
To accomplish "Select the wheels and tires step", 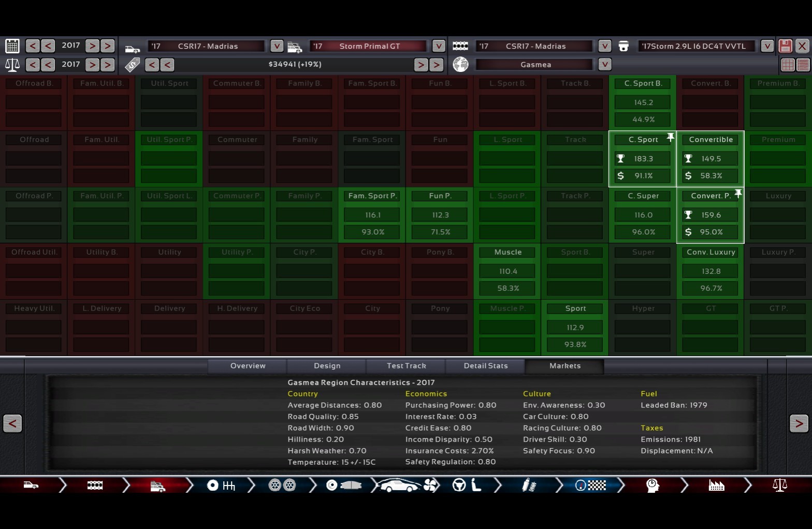I will point(282,485).
